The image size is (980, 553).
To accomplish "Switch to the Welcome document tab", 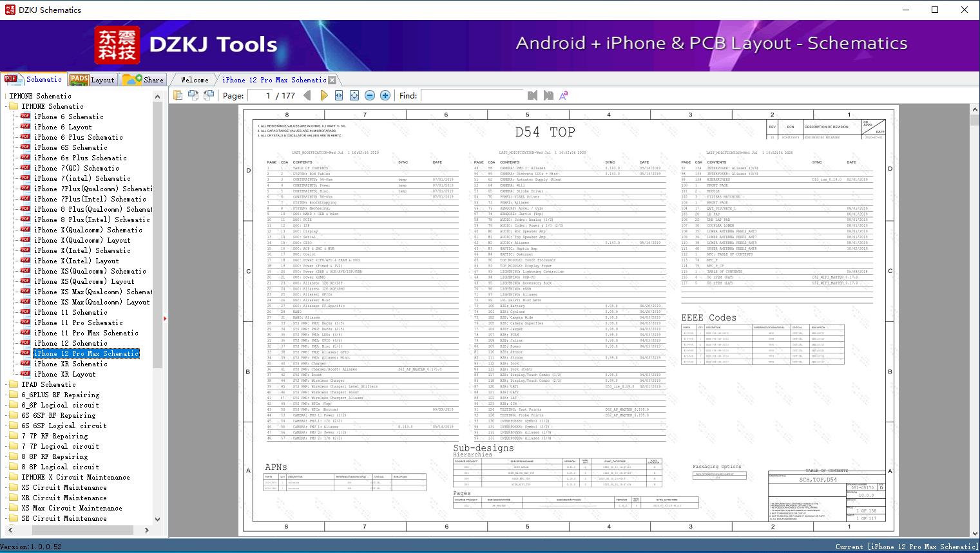I will pyautogui.click(x=195, y=80).
